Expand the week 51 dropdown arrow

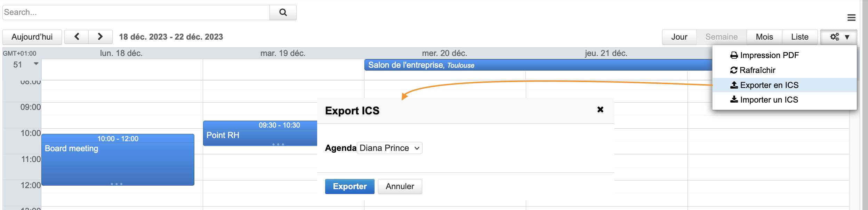coord(36,64)
